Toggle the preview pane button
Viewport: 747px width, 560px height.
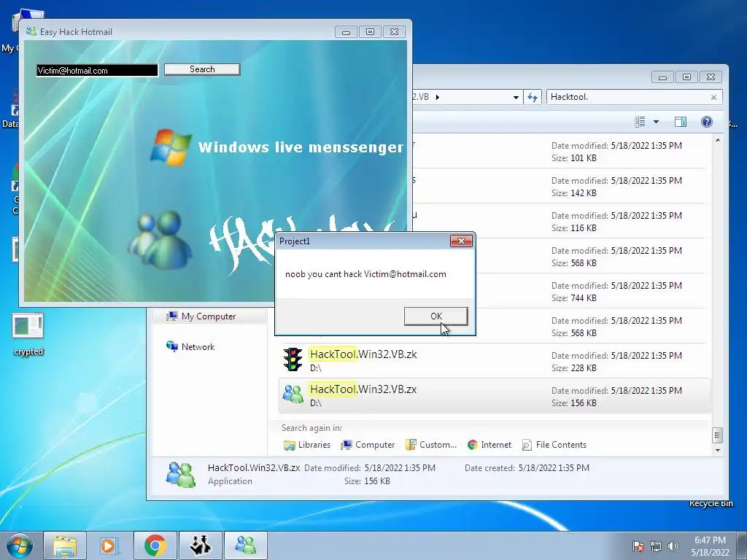(681, 122)
